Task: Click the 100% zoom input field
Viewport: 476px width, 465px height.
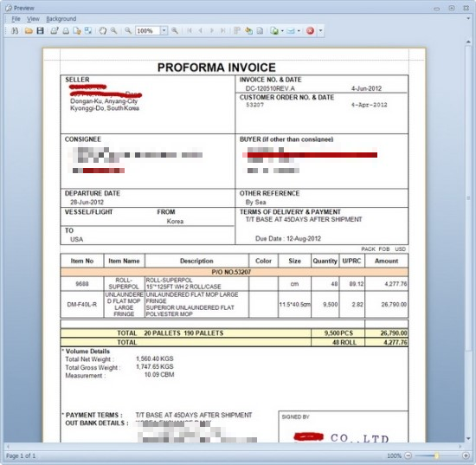Action: (x=147, y=30)
